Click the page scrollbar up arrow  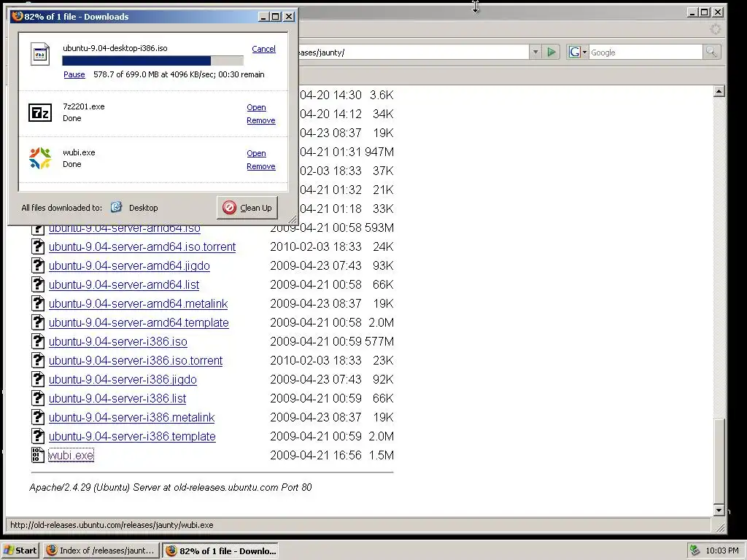(719, 91)
